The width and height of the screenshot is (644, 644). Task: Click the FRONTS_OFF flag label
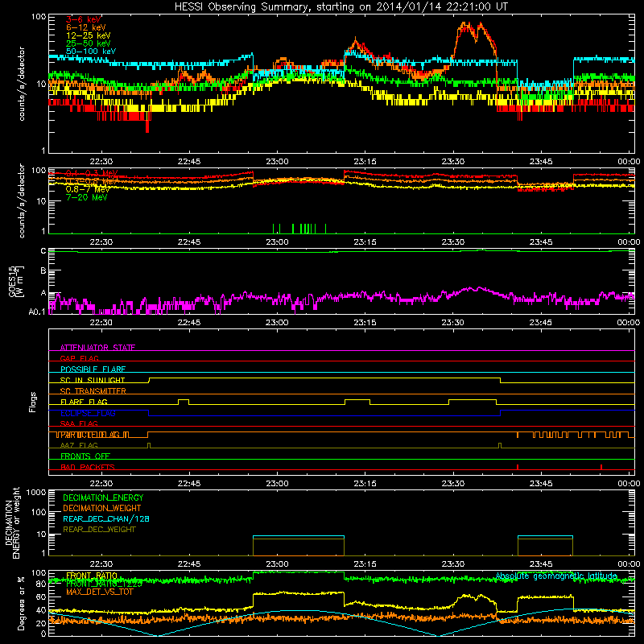tap(85, 456)
